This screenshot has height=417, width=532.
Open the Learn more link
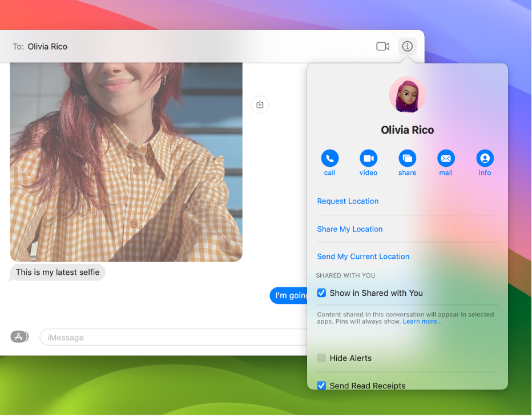[424, 321]
